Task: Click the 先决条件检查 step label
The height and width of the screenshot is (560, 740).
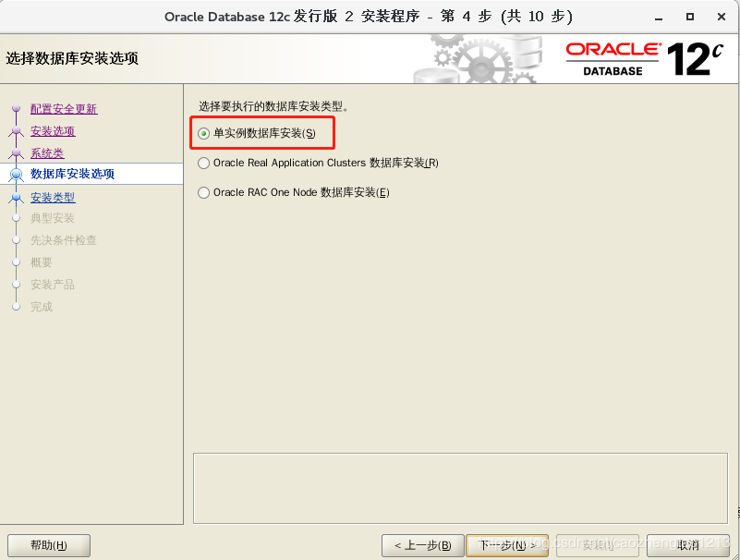Action: point(64,240)
